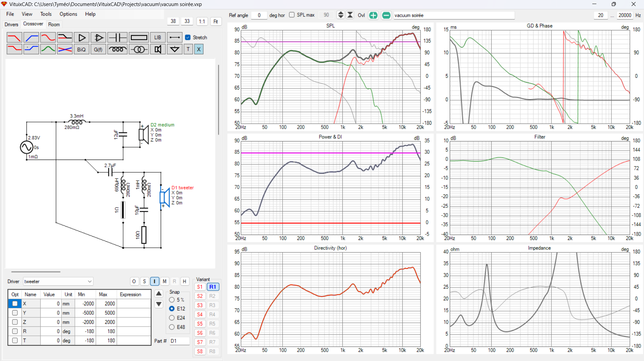The image size is (644, 361).
Task: Add a red low-pass filter block
Action: coord(14,38)
